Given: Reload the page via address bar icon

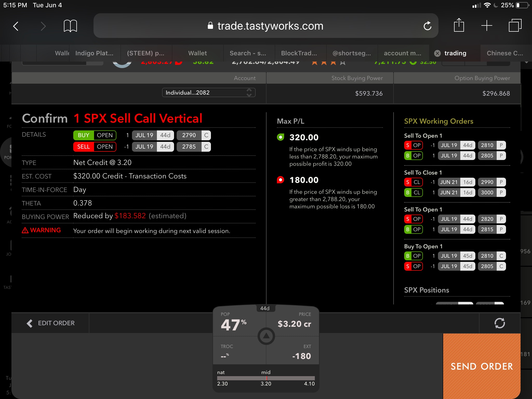Looking at the screenshot, I should coord(427,26).
